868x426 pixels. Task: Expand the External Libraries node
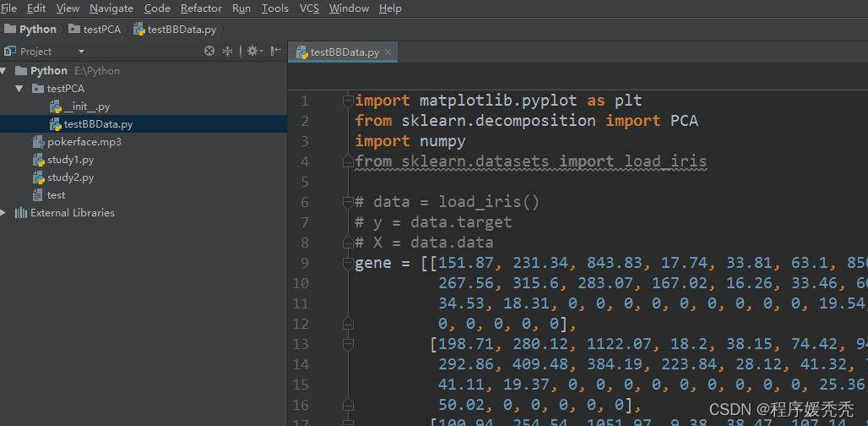point(3,213)
